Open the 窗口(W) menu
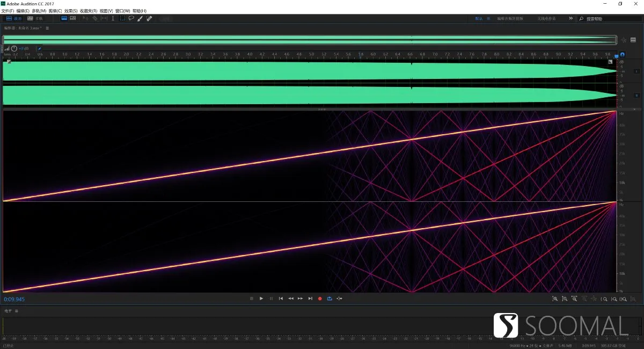Viewport: 644px width, 349px height. tap(123, 11)
